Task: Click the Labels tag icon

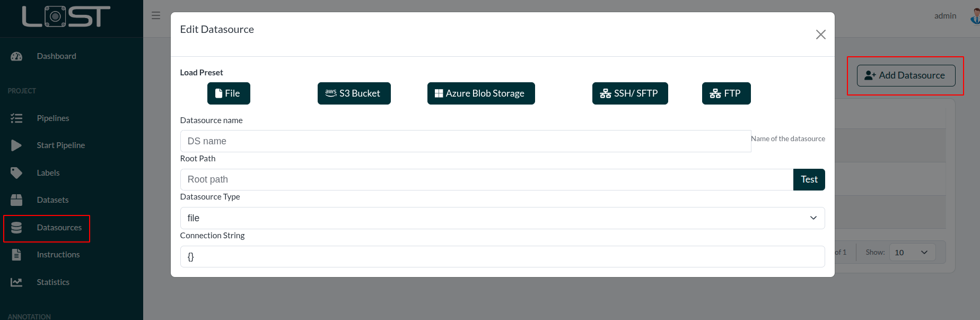Action: coord(16,173)
